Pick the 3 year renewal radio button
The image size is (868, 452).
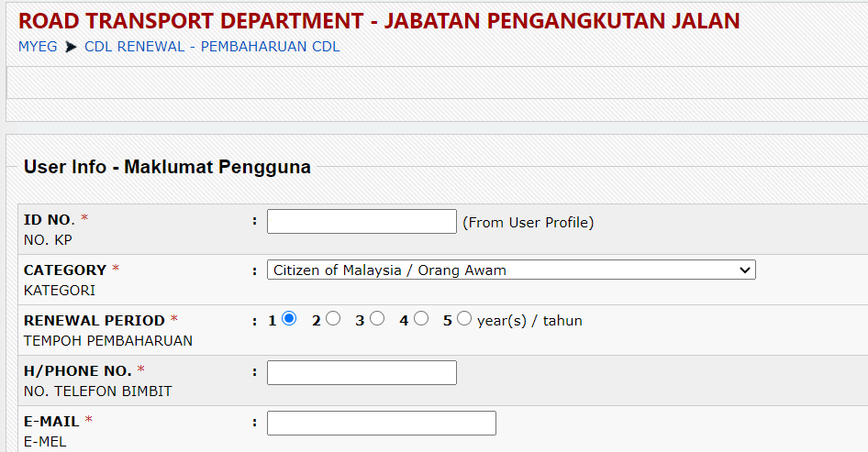[377, 319]
